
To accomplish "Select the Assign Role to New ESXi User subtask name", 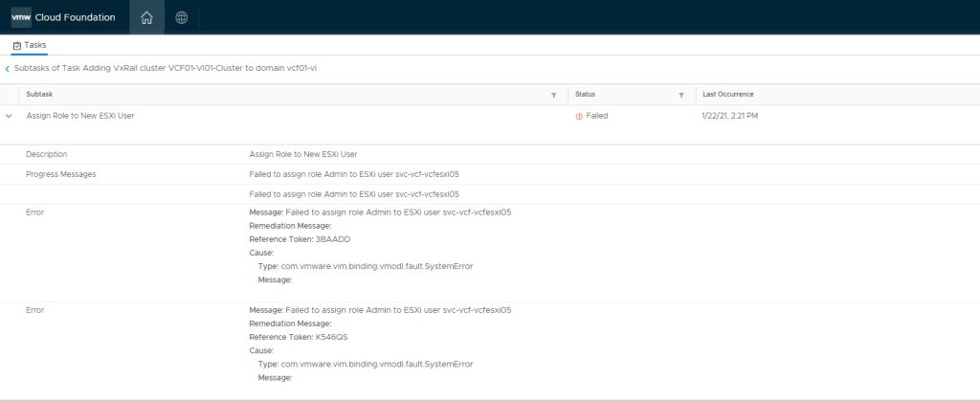I will click(x=79, y=116).
